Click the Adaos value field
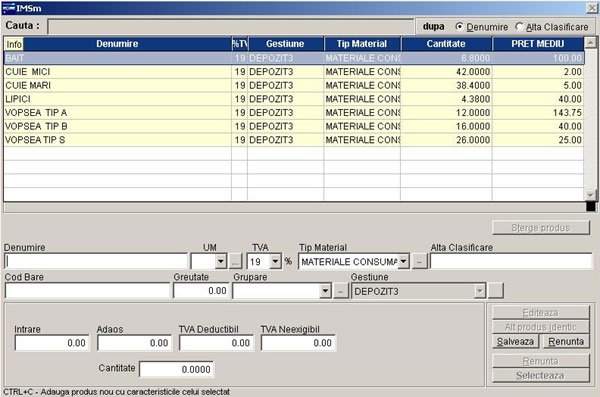The image size is (600, 397). tap(134, 343)
